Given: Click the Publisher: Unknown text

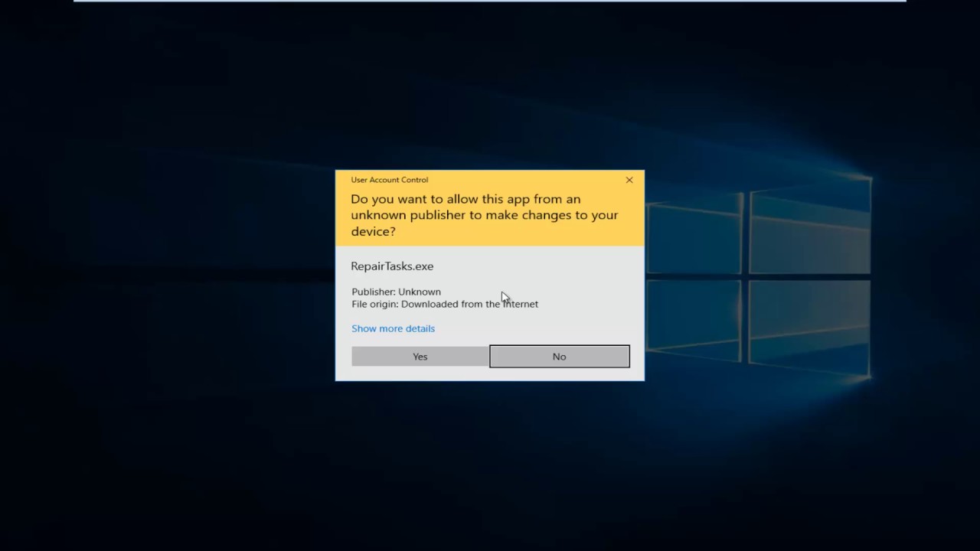Looking at the screenshot, I should [396, 292].
